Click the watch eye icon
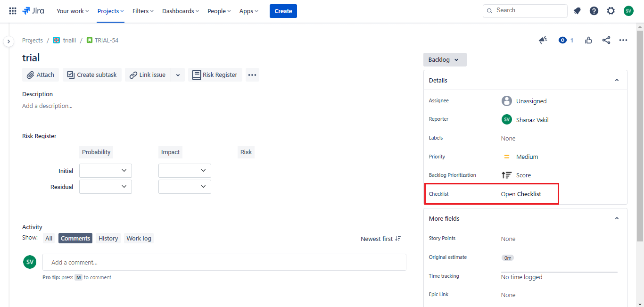This screenshot has height=307, width=644. [562, 40]
